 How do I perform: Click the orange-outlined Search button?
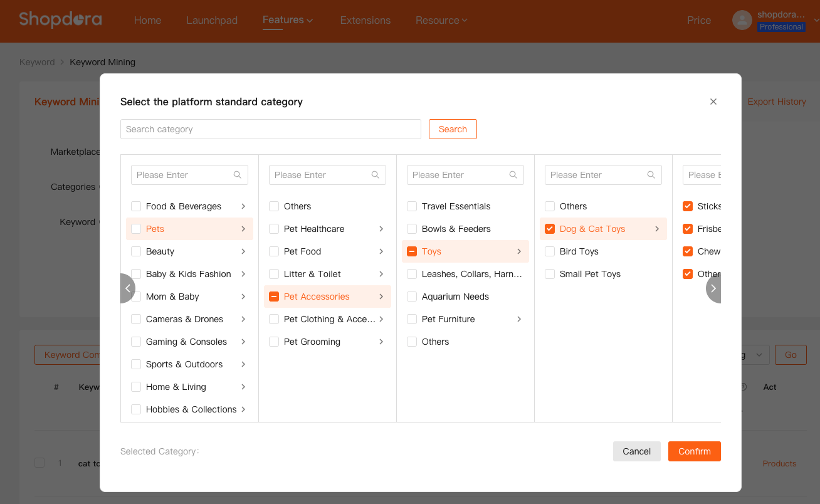pyautogui.click(x=453, y=129)
